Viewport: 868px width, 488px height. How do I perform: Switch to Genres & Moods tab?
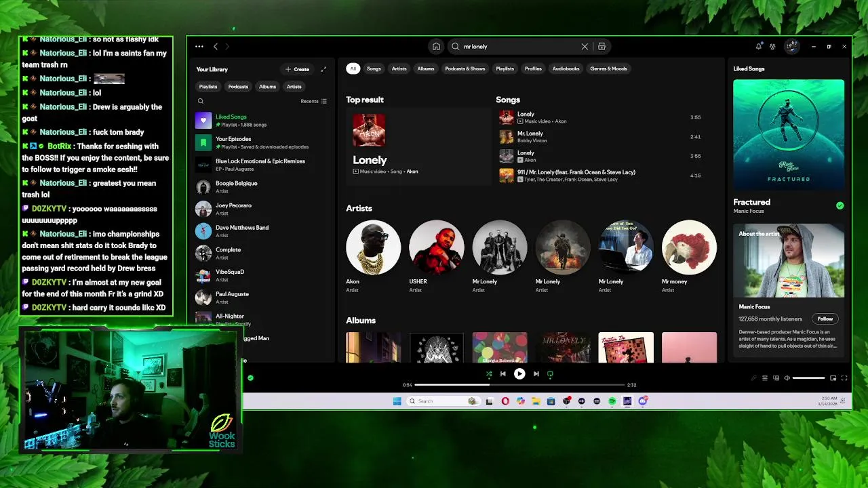tap(608, 68)
